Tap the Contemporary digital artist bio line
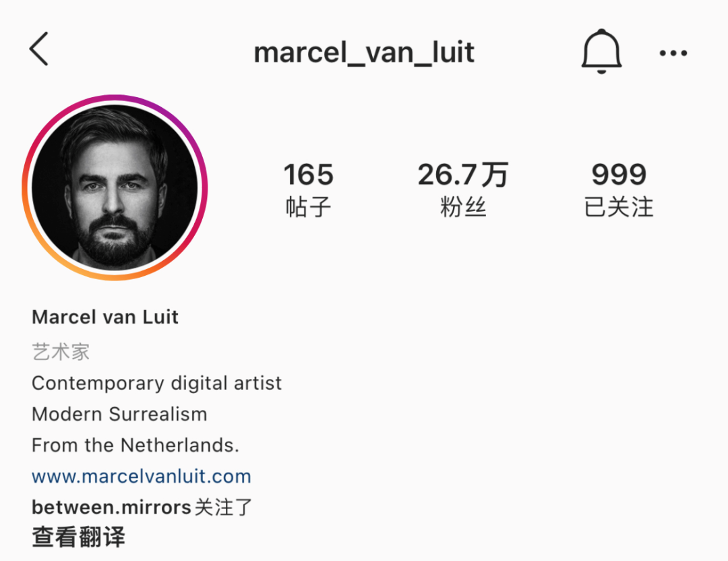The width and height of the screenshot is (728, 561). click(156, 384)
